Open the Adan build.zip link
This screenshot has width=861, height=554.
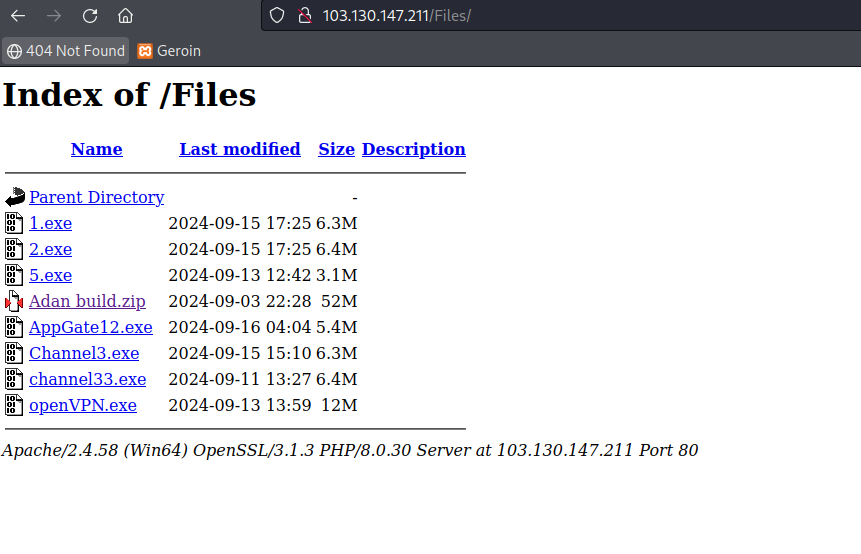(87, 301)
